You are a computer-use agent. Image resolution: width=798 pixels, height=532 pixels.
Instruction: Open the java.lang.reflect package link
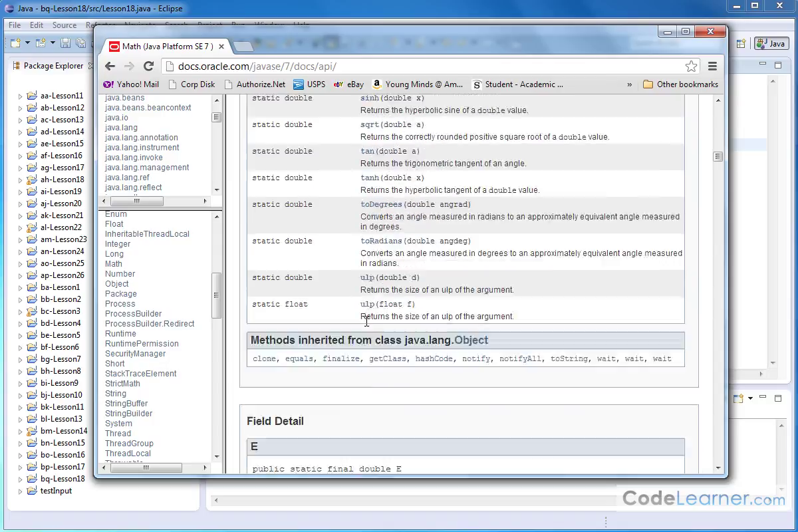(x=133, y=188)
